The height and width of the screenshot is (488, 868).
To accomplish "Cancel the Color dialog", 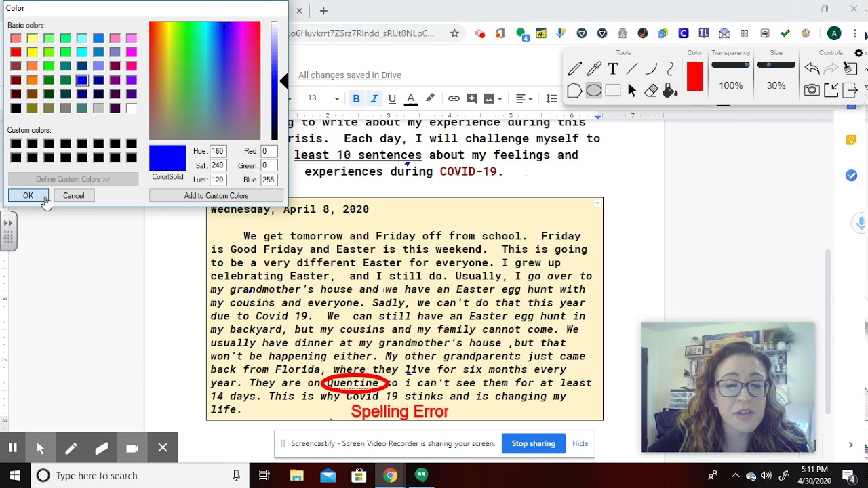I will (73, 195).
